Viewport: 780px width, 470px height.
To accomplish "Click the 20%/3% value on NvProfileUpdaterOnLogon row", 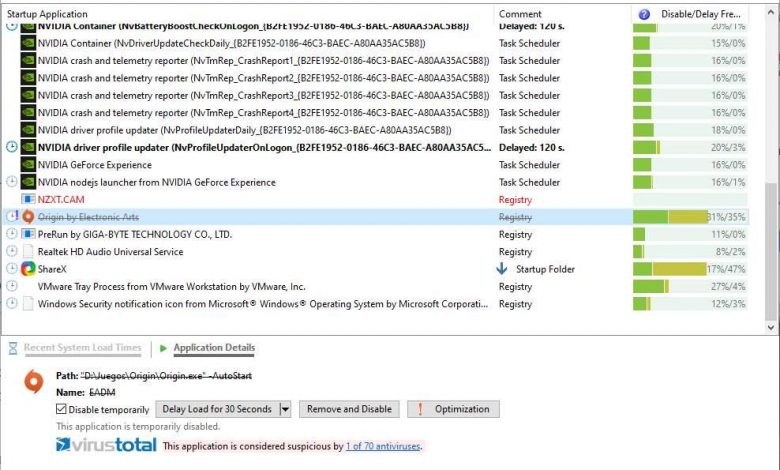I will tap(728, 148).
